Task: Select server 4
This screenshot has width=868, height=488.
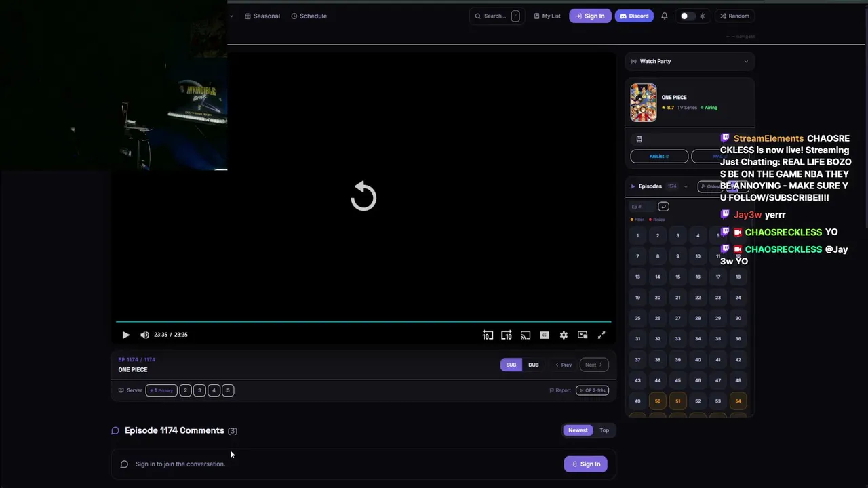Action: (214, 390)
